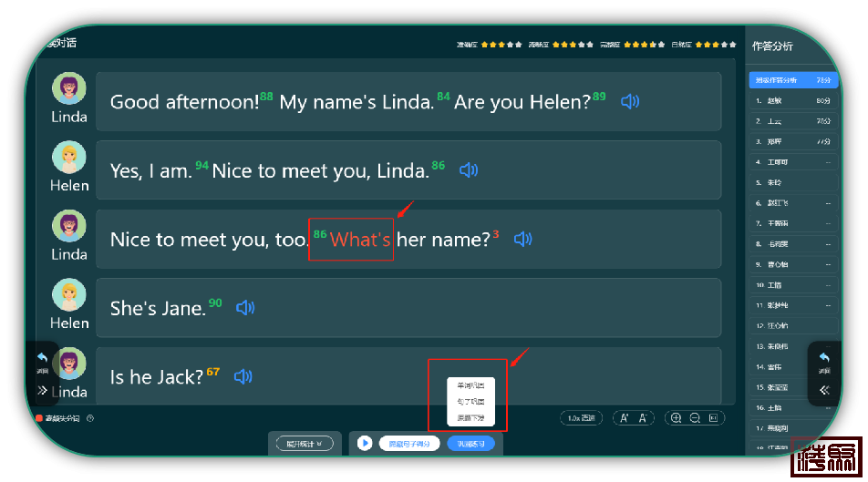Select the first option in the popup menu
Image resolution: width=868 pixels, height=482 pixels.
click(x=470, y=385)
